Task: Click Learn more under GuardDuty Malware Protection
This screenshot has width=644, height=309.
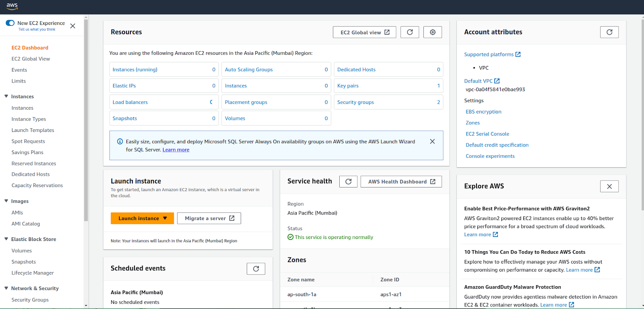Action: click(557, 305)
